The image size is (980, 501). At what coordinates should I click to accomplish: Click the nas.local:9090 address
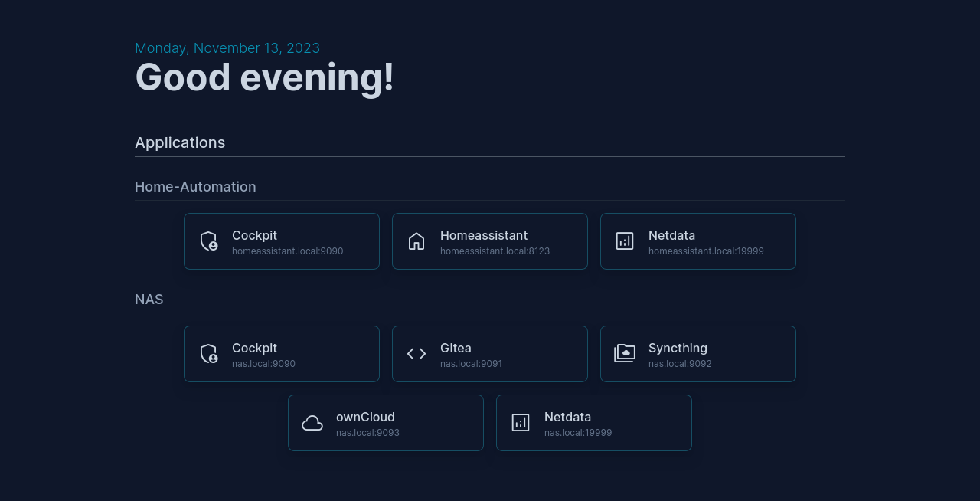point(263,364)
